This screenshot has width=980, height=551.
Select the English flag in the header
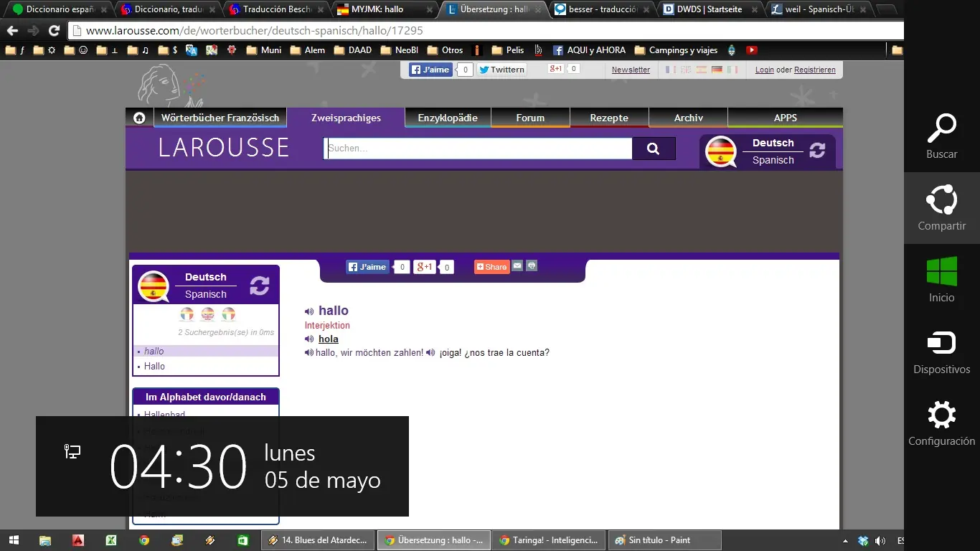[x=686, y=70]
